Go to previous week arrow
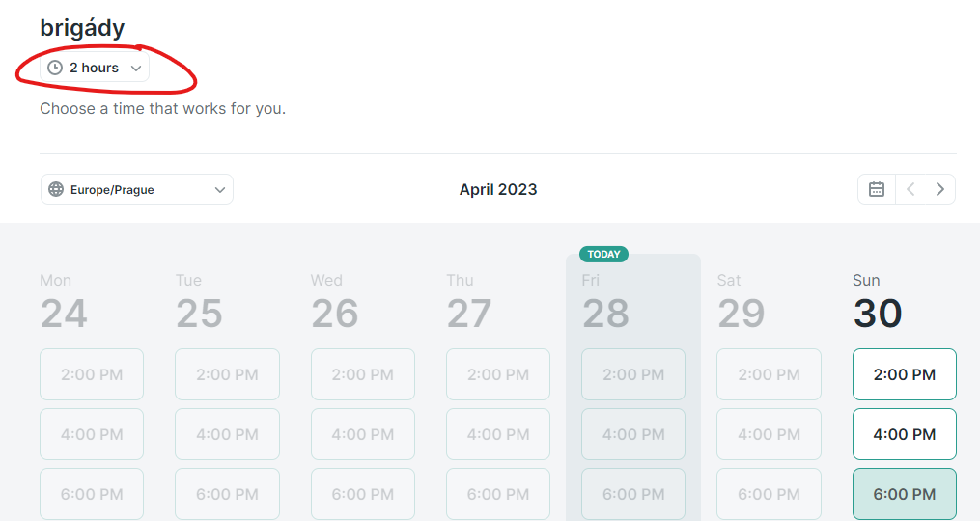 pos(910,189)
